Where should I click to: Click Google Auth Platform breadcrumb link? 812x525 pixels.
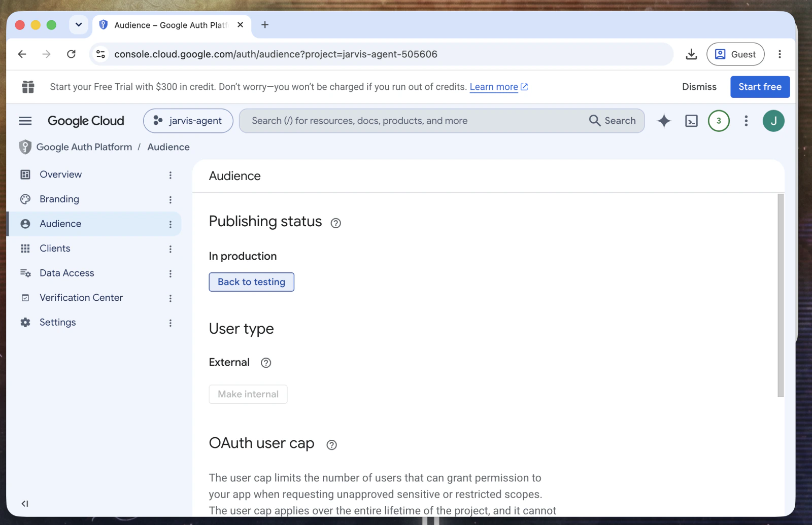pyautogui.click(x=84, y=147)
